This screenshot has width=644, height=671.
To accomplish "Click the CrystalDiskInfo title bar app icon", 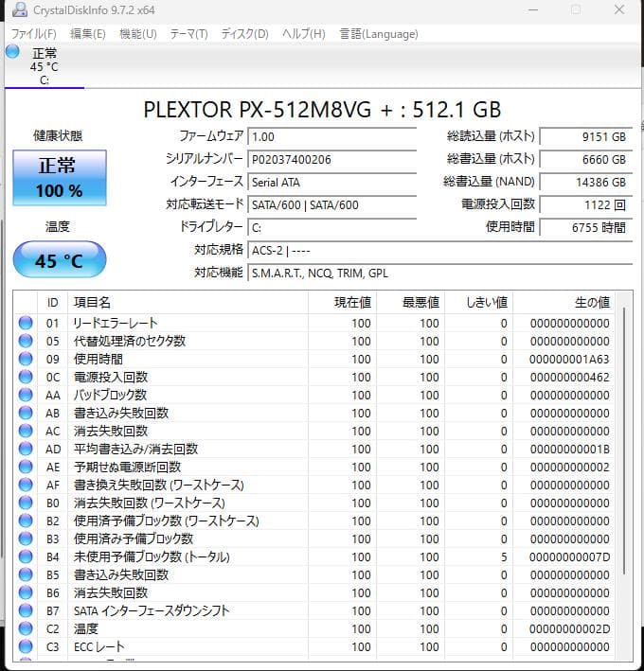I will (19, 9).
